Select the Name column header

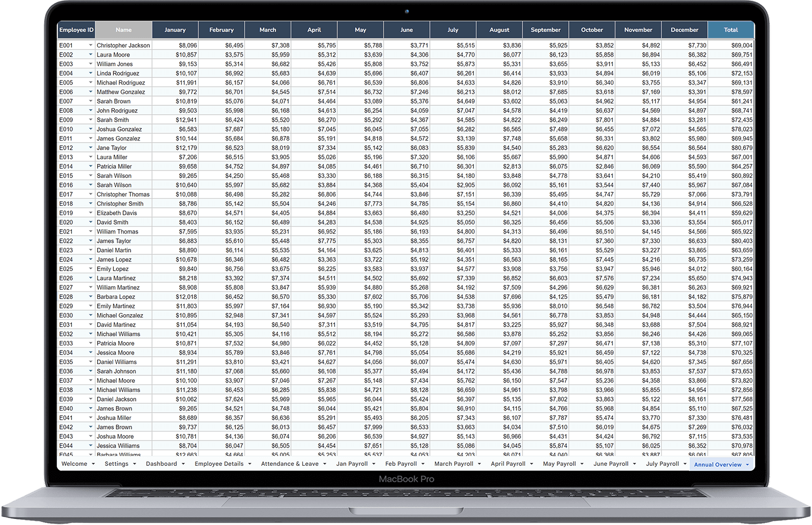coord(124,29)
